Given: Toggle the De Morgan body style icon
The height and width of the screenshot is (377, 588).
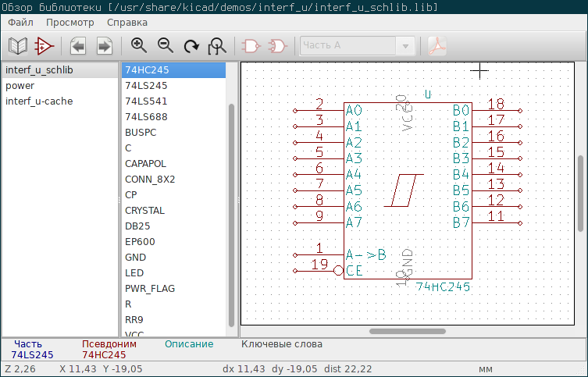Looking at the screenshot, I should pos(277,46).
